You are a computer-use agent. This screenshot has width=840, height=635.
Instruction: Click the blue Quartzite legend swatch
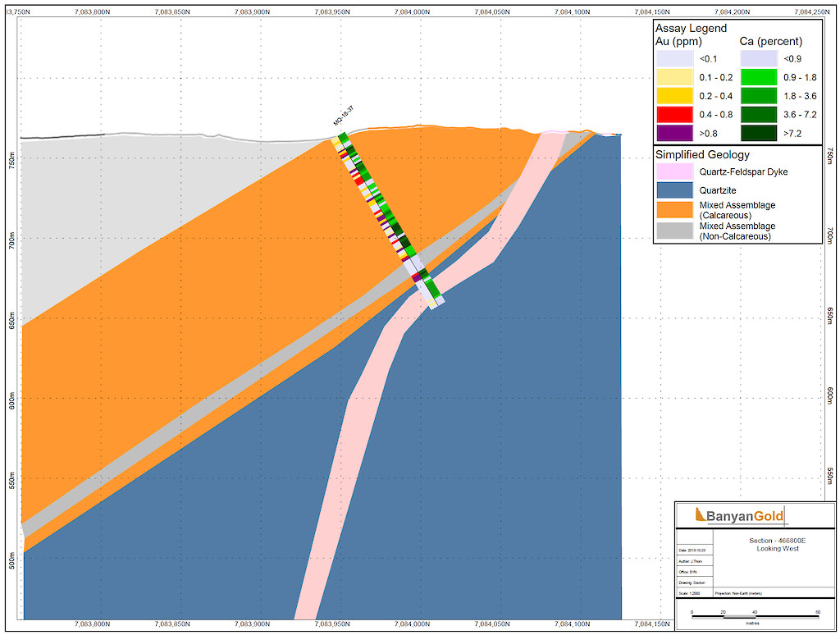[675, 190]
